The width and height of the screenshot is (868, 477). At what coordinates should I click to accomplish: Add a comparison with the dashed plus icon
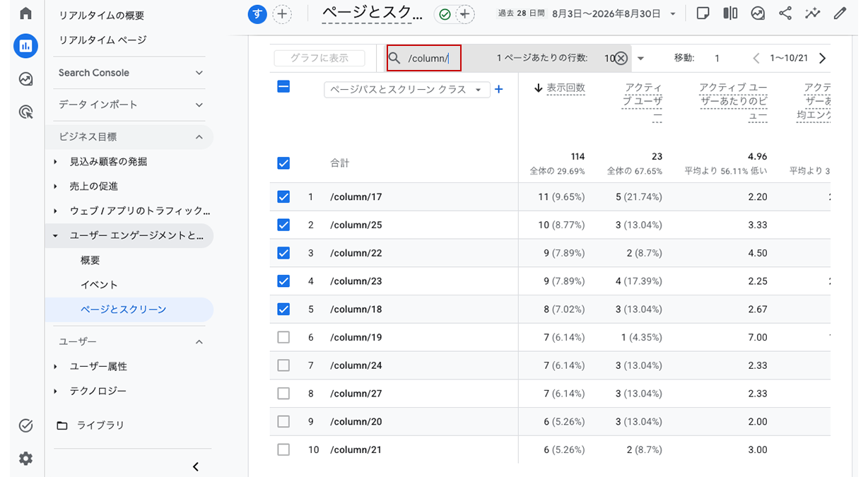[282, 14]
